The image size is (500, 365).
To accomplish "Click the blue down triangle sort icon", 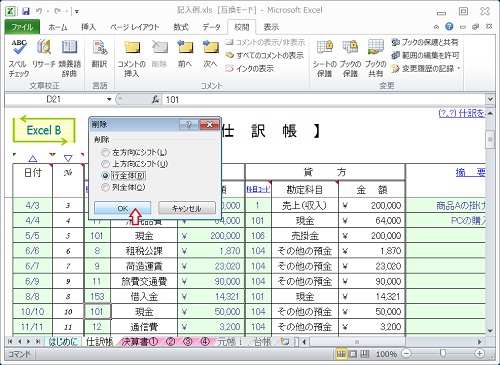I will [68, 158].
